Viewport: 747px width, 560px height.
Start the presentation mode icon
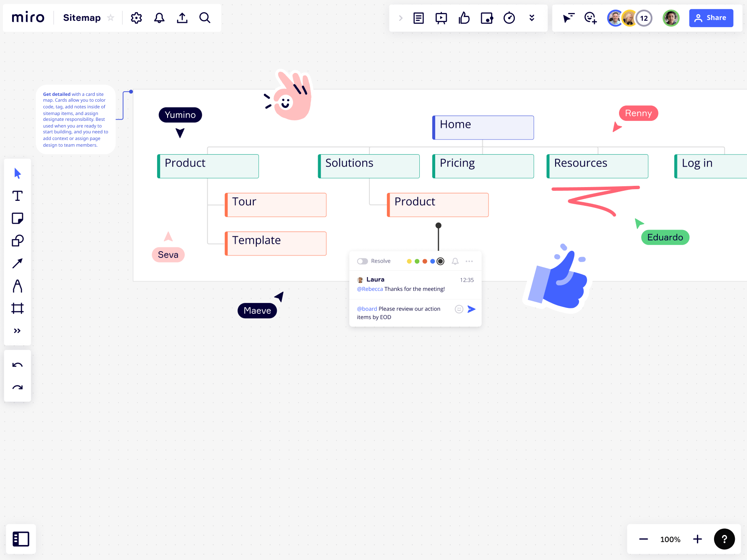click(x=441, y=18)
